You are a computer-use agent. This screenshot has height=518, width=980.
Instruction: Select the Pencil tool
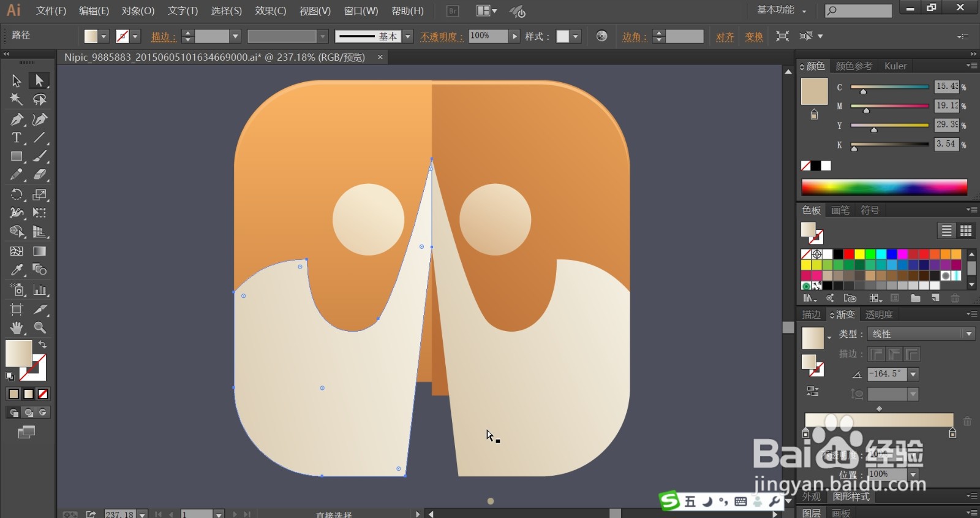point(17,175)
